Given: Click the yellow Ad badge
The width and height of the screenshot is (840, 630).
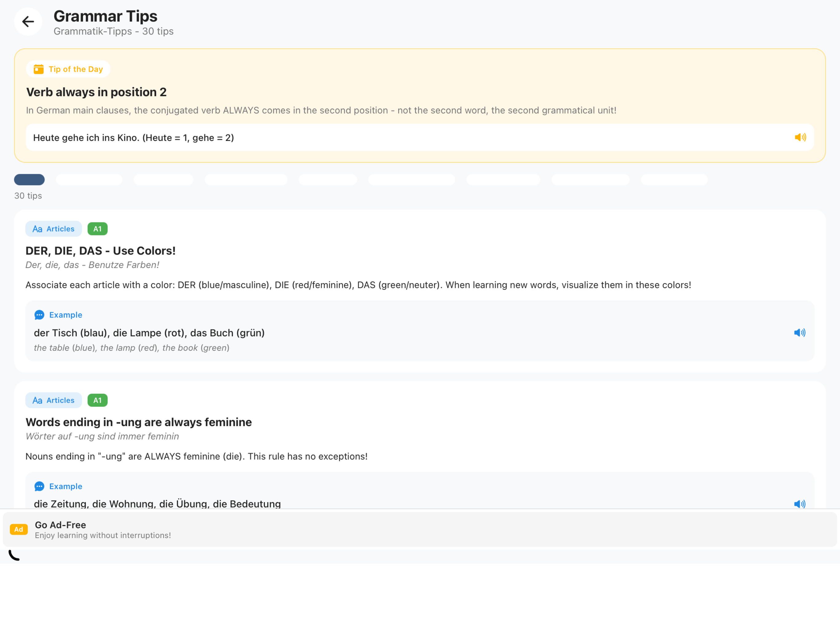Looking at the screenshot, I should click(x=19, y=529).
